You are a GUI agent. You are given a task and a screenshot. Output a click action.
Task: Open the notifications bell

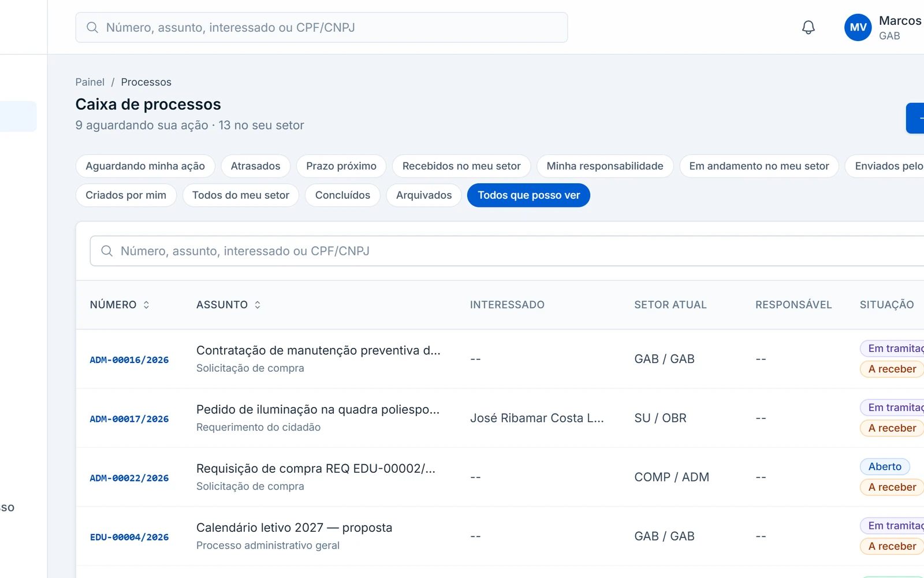tap(808, 27)
